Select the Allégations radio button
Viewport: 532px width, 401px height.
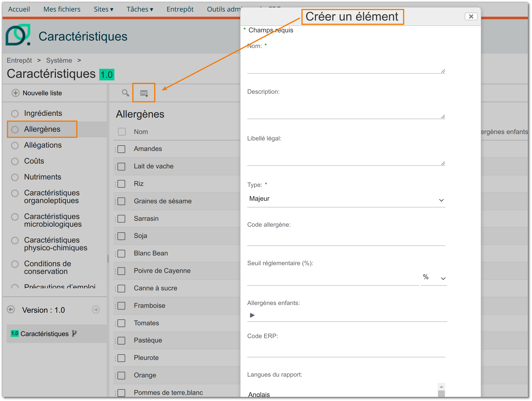point(15,145)
